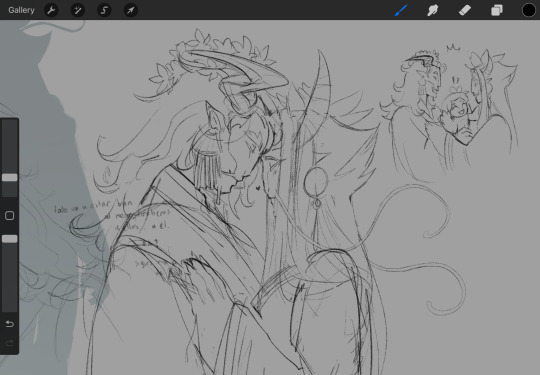Tap the square modify button on sidebar
Screen dimensions: 540x375
pos(10,216)
